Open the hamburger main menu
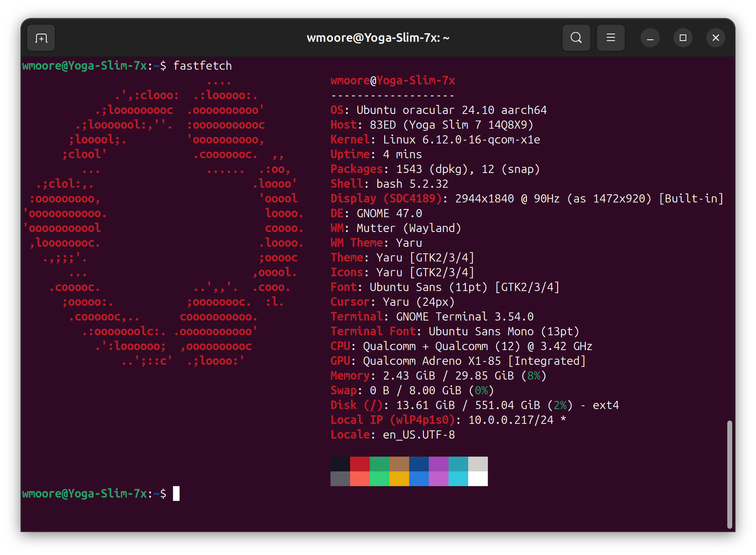Image resolution: width=756 pixels, height=555 pixels. point(610,38)
